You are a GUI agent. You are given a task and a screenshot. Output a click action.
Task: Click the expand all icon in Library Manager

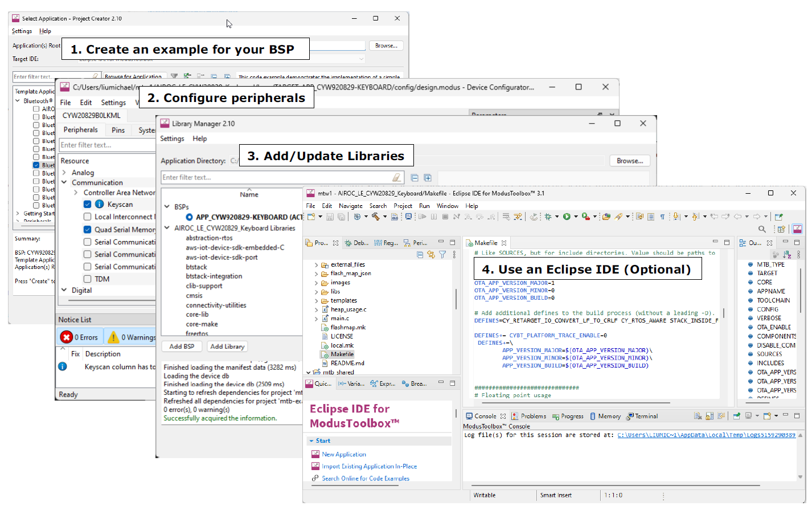[x=428, y=178]
